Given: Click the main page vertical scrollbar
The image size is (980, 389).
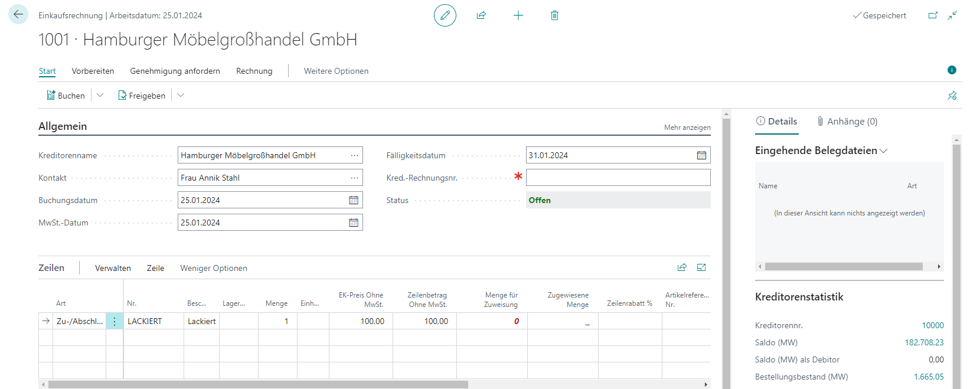Looking at the screenshot, I should point(726,254).
